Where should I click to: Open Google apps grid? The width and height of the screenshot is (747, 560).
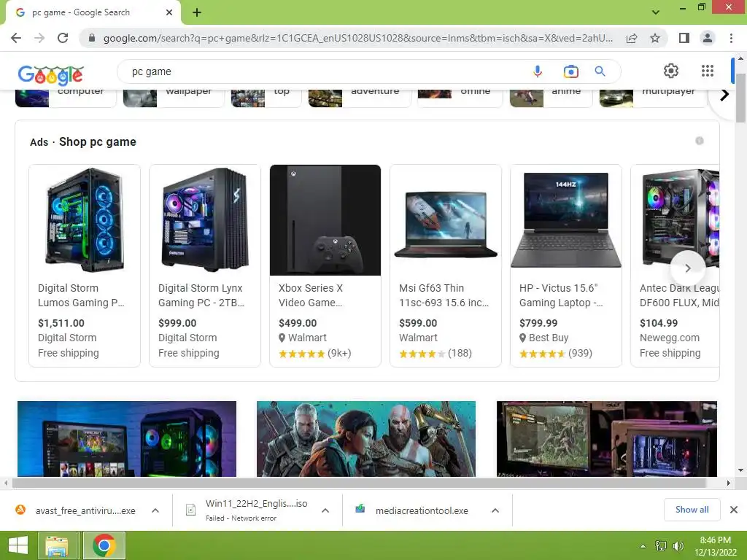(708, 71)
